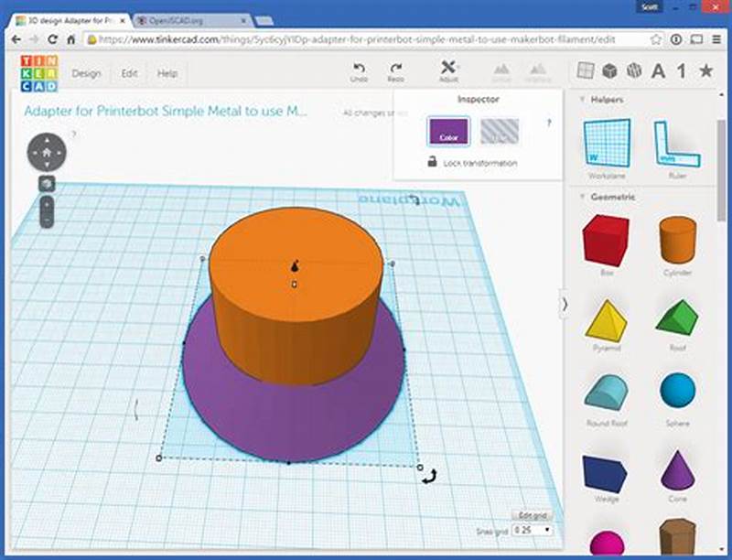732x560 pixels.
Task: Open the Edit menu
Action: 127,73
